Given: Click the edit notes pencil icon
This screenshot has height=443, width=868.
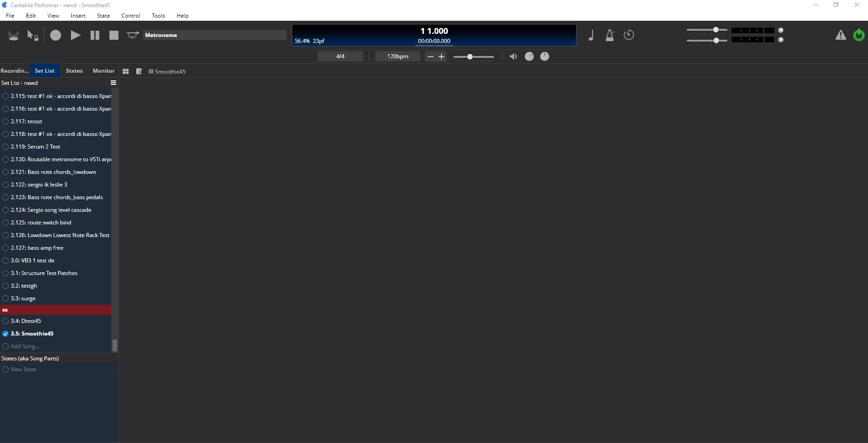Looking at the screenshot, I should point(139,71).
